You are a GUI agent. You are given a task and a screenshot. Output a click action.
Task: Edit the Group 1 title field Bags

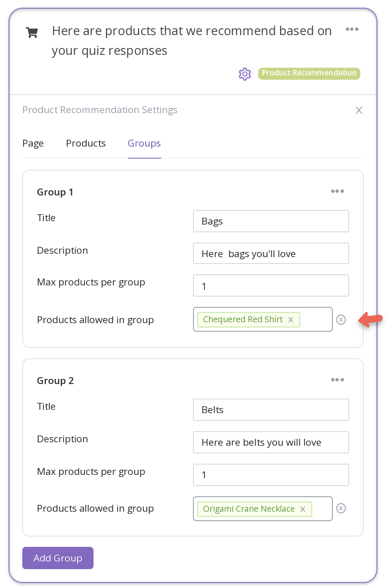click(271, 221)
